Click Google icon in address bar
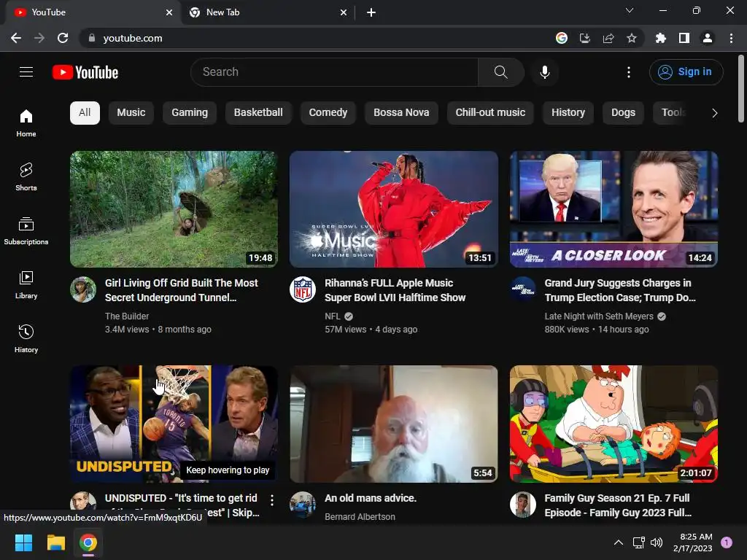This screenshot has height=560, width=747. pyautogui.click(x=562, y=38)
